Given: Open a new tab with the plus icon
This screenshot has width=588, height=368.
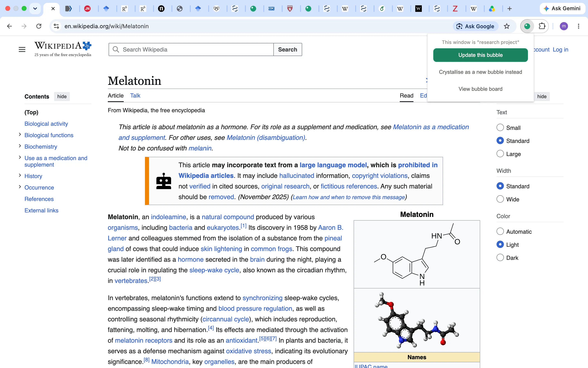Looking at the screenshot, I should (510, 9).
